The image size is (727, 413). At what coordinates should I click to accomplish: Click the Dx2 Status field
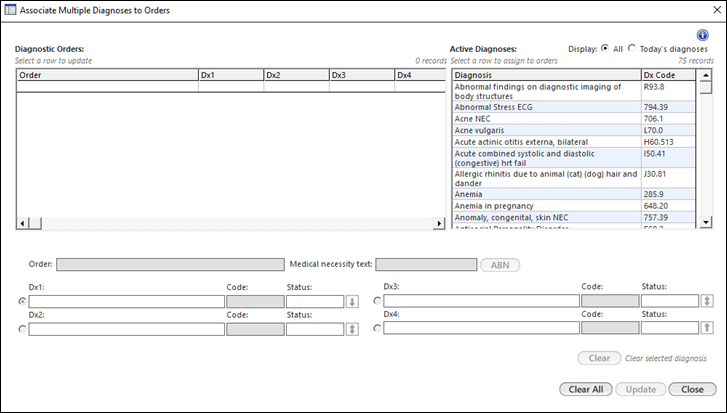click(315, 329)
